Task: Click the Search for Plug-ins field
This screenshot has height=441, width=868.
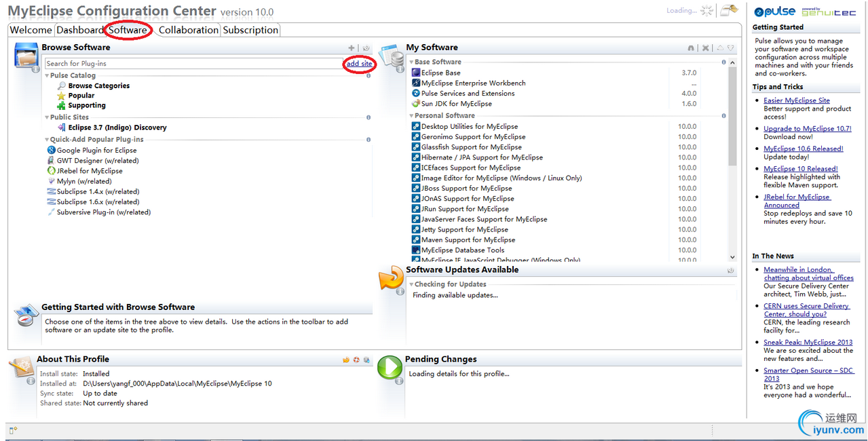Action: pos(194,64)
